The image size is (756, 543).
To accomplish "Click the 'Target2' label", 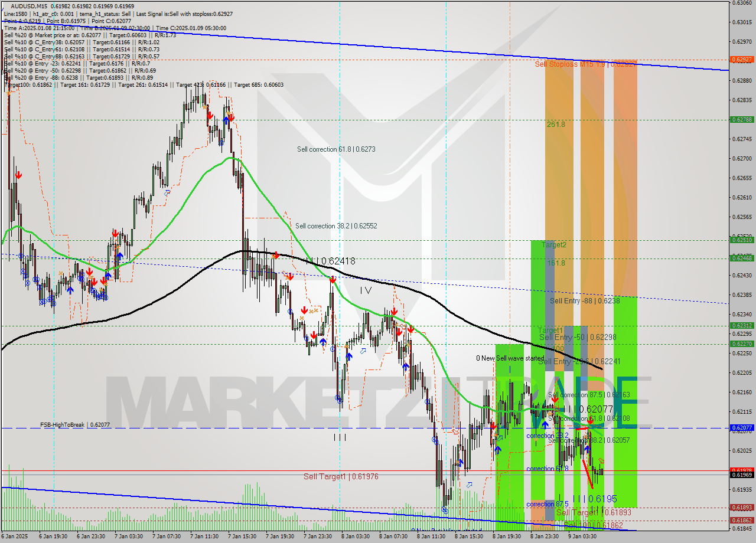I will 554,244.
